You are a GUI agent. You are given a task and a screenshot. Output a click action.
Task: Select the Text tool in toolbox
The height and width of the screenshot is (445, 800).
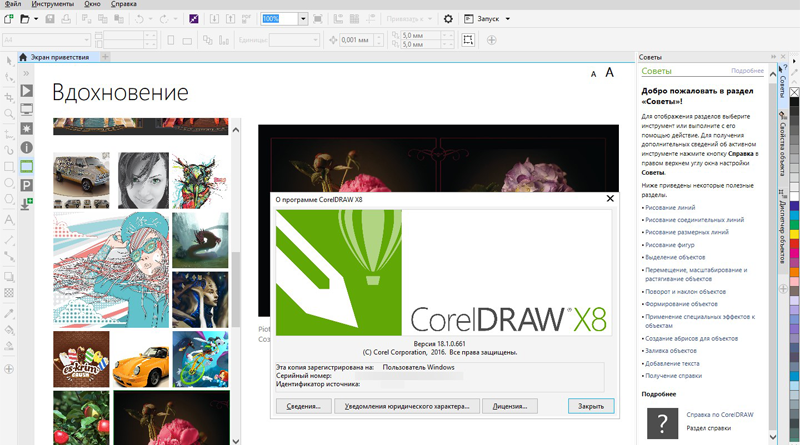[9, 220]
